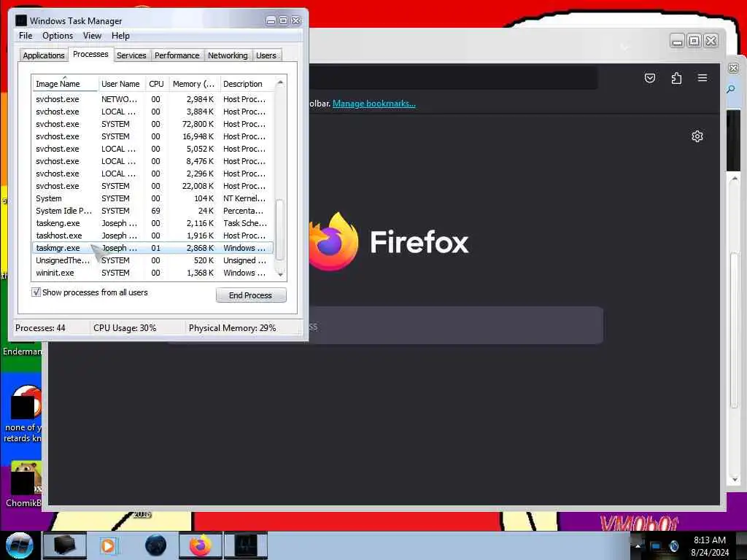Open Firefox Pocket save icon

click(650, 78)
